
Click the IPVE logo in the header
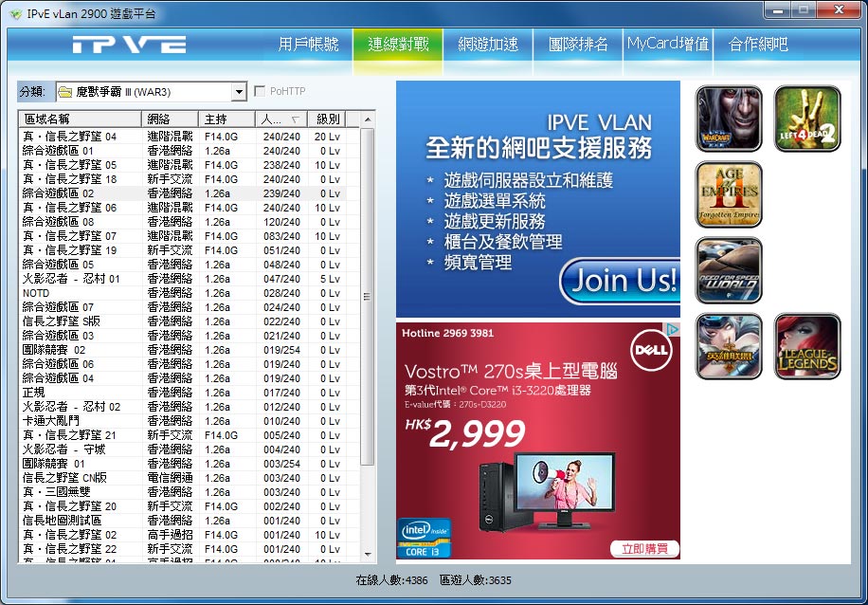click(129, 45)
